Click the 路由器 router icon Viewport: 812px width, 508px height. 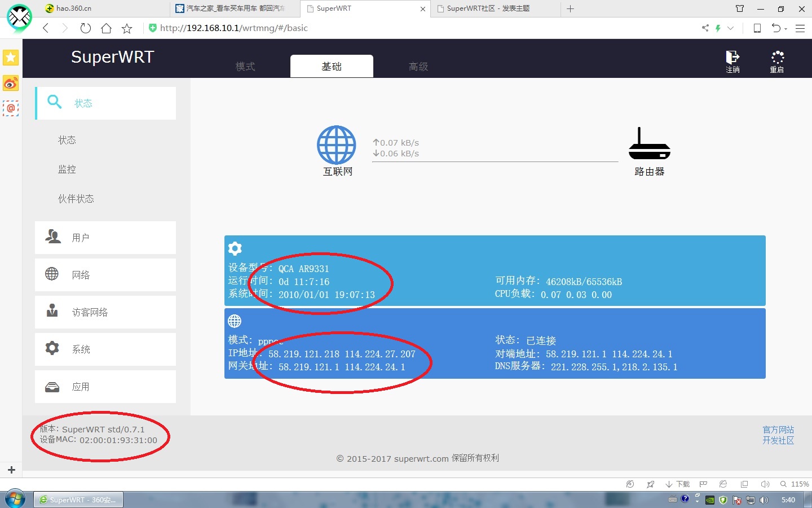tap(650, 143)
